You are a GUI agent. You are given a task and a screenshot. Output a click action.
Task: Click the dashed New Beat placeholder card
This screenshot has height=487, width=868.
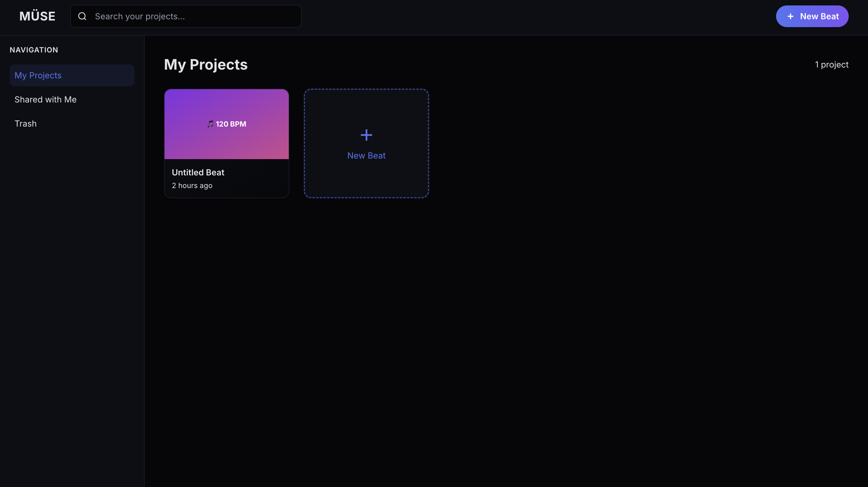(x=366, y=179)
